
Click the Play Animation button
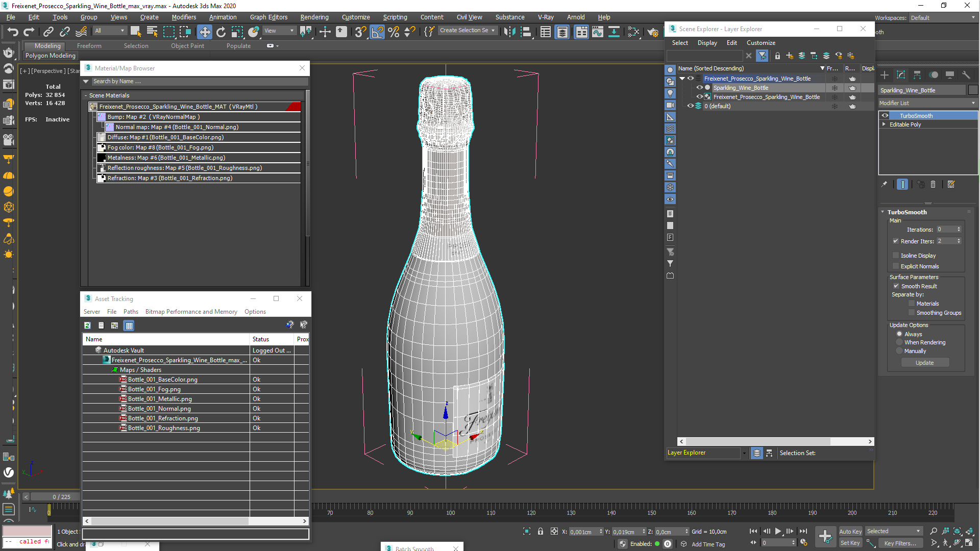(x=778, y=531)
